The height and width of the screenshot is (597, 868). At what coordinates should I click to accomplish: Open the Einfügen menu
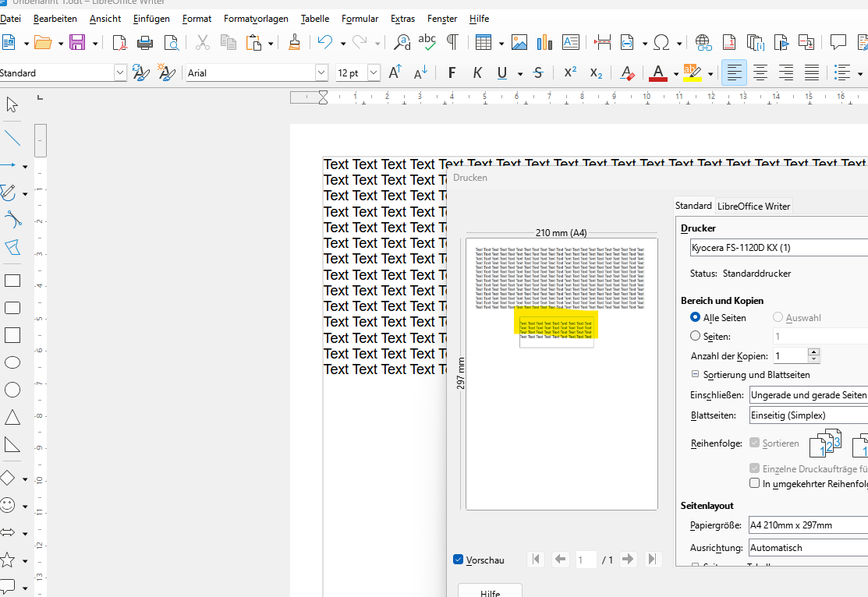151,18
